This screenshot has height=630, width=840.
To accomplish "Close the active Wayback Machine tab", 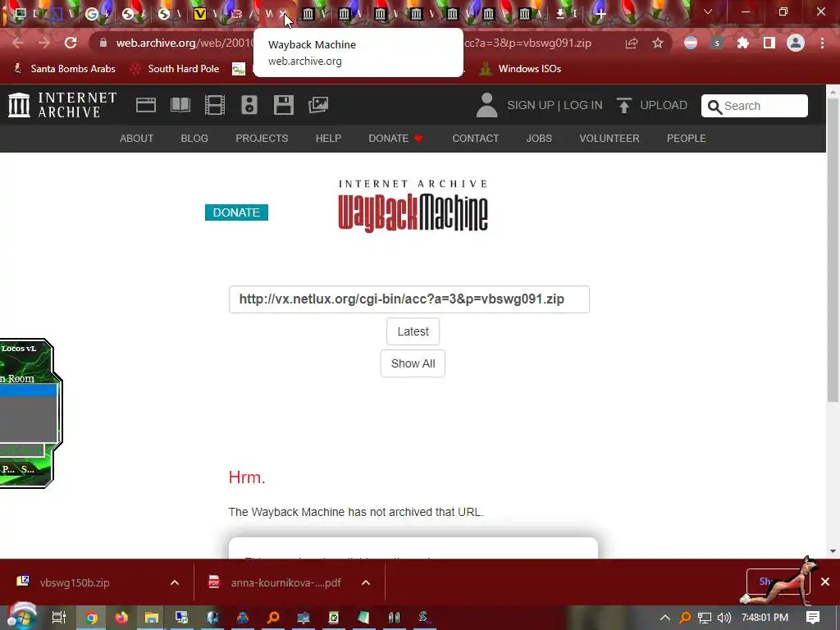I will [x=283, y=14].
